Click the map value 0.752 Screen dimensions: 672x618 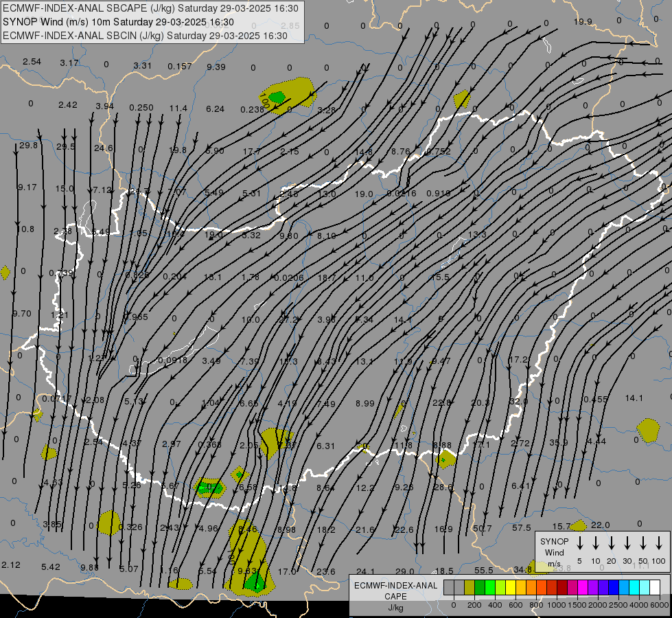click(x=439, y=151)
